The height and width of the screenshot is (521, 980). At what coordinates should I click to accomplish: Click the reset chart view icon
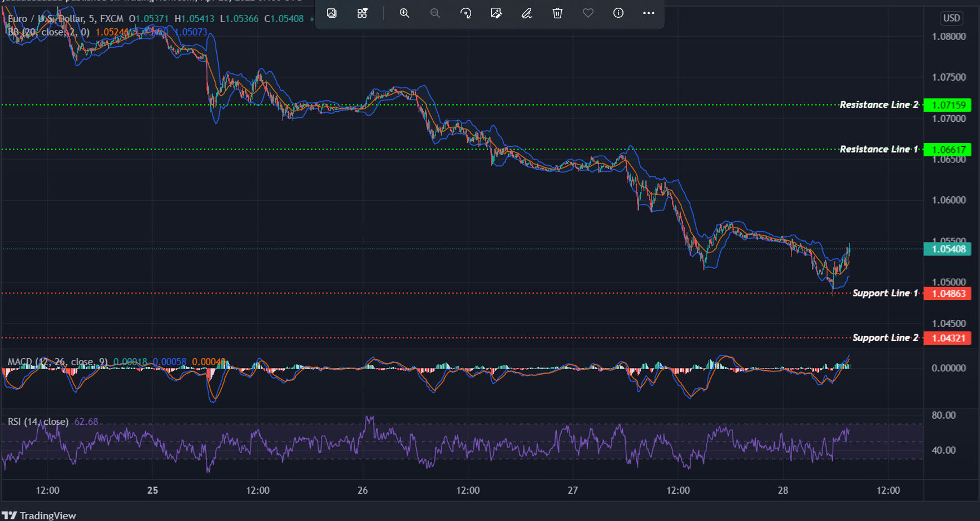pyautogui.click(x=466, y=13)
